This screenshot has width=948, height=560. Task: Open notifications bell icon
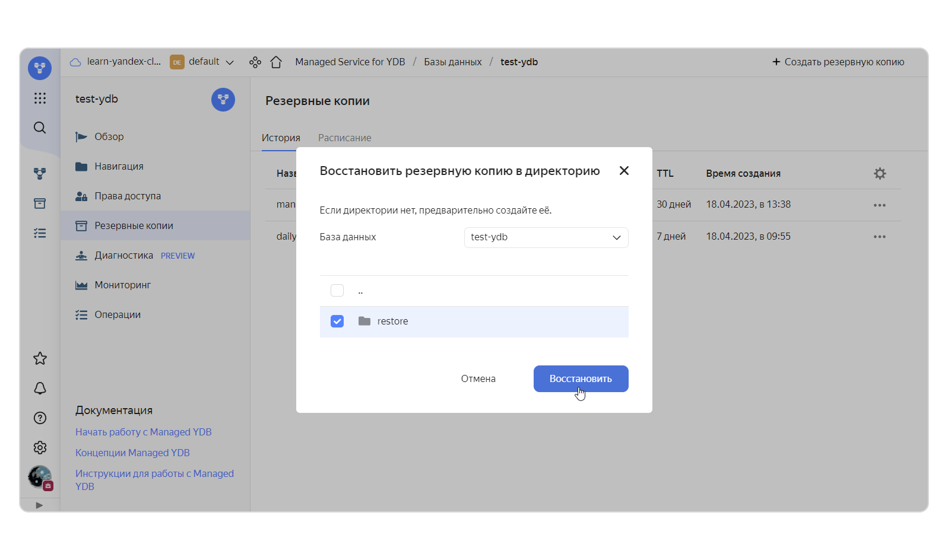(x=40, y=388)
